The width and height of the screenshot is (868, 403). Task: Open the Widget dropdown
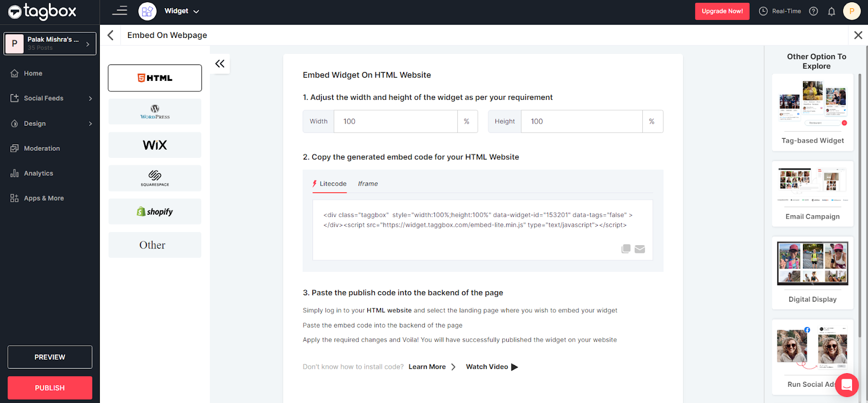coord(182,11)
